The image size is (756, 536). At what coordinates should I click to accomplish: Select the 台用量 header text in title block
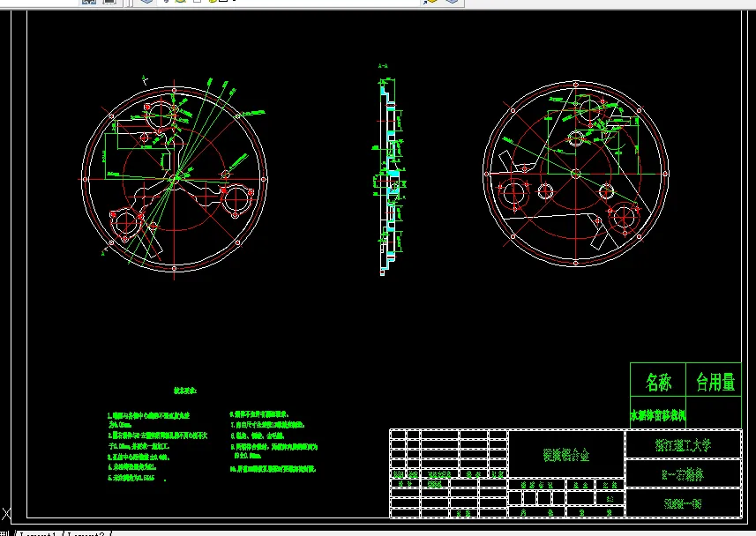715,383
